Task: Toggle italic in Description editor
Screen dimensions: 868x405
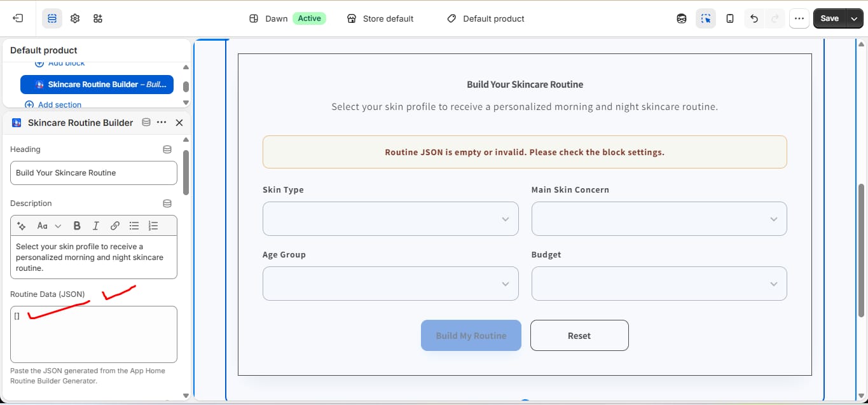Action: (96, 226)
